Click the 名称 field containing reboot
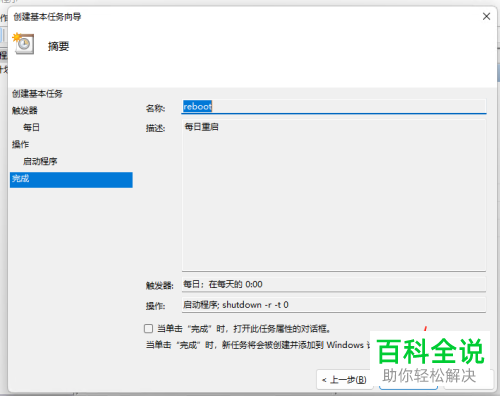Image resolution: width=500 pixels, height=396 pixels. pyautogui.click(x=334, y=107)
